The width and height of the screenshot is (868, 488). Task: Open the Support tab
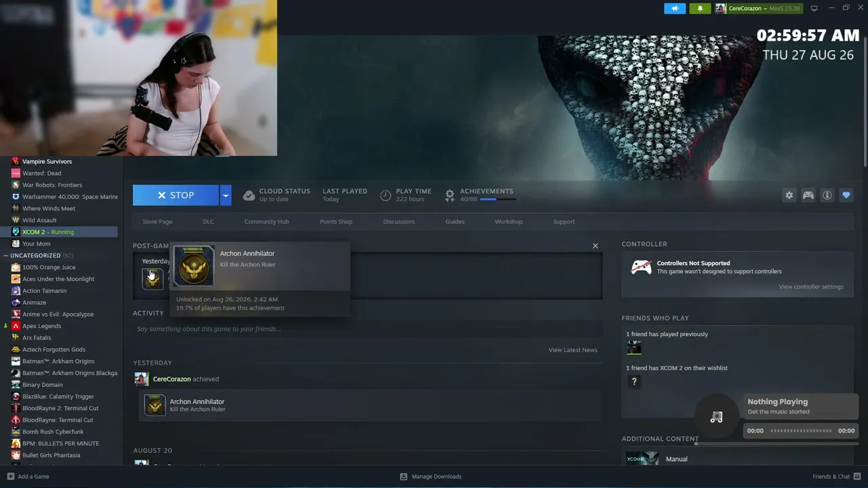pyautogui.click(x=564, y=222)
